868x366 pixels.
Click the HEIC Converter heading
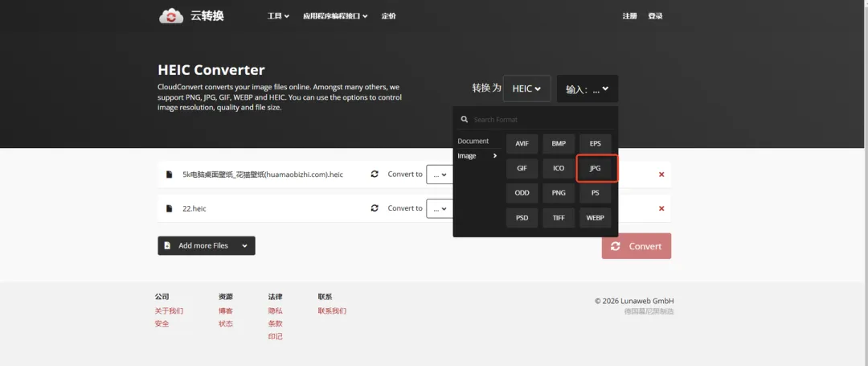point(211,70)
